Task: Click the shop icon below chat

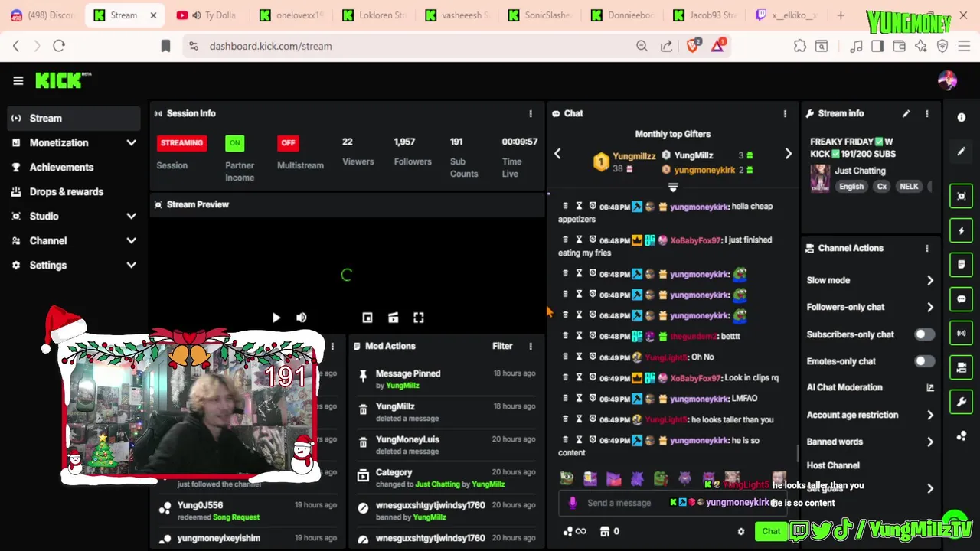Action: (x=604, y=531)
